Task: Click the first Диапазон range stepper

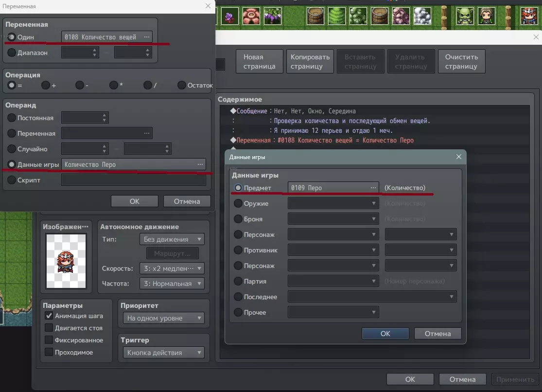Action: coord(94,52)
